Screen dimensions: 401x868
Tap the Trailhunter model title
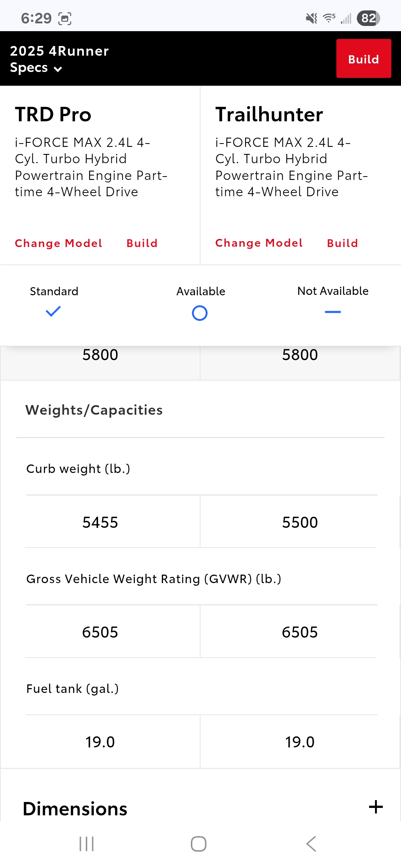click(x=269, y=114)
